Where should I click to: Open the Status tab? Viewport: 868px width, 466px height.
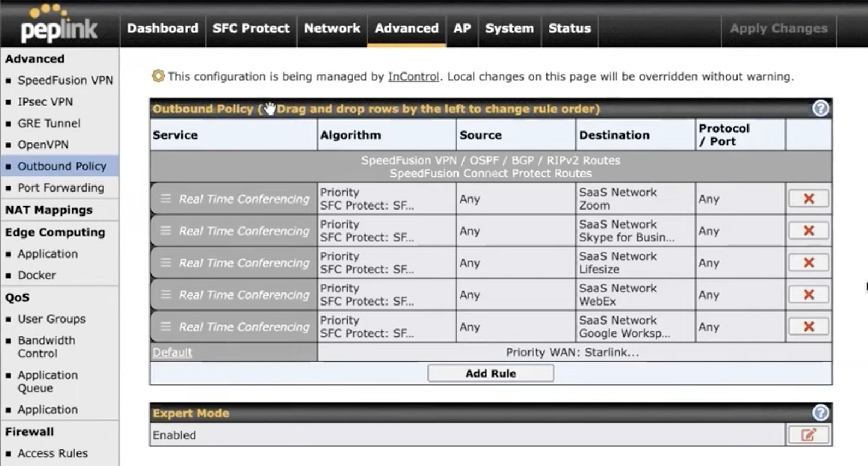pyautogui.click(x=569, y=28)
